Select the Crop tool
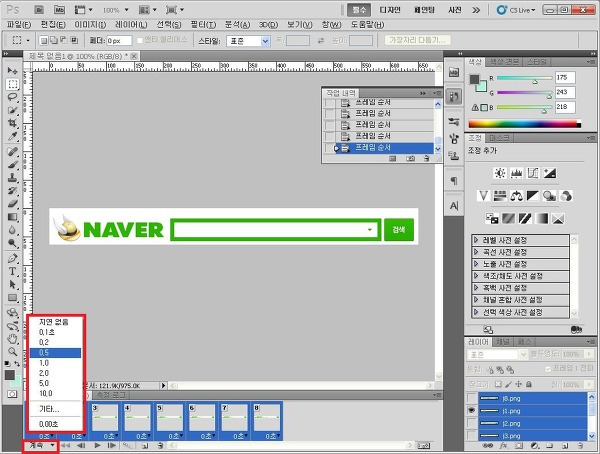 (x=12, y=123)
